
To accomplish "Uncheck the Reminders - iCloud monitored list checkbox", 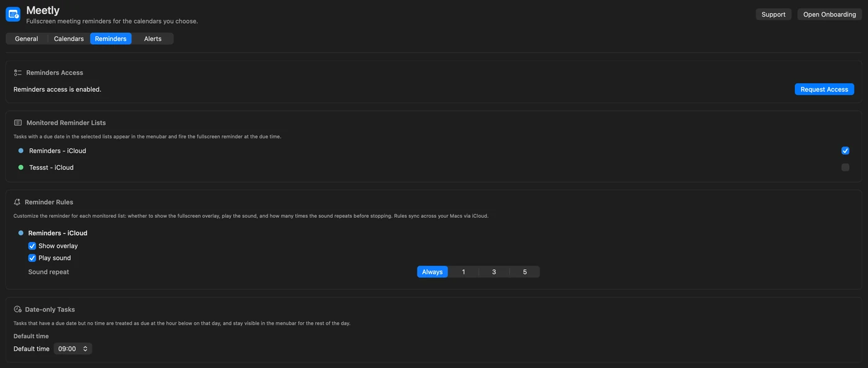I will click(x=845, y=151).
